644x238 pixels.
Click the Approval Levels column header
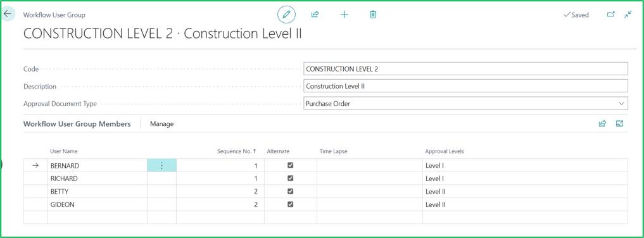(445, 151)
